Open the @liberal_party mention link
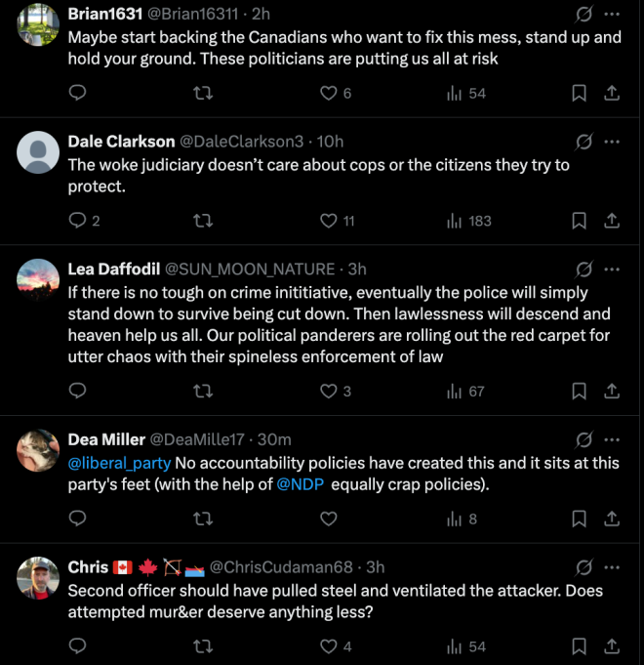The image size is (644, 665). pyautogui.click(x=119, y=463)
